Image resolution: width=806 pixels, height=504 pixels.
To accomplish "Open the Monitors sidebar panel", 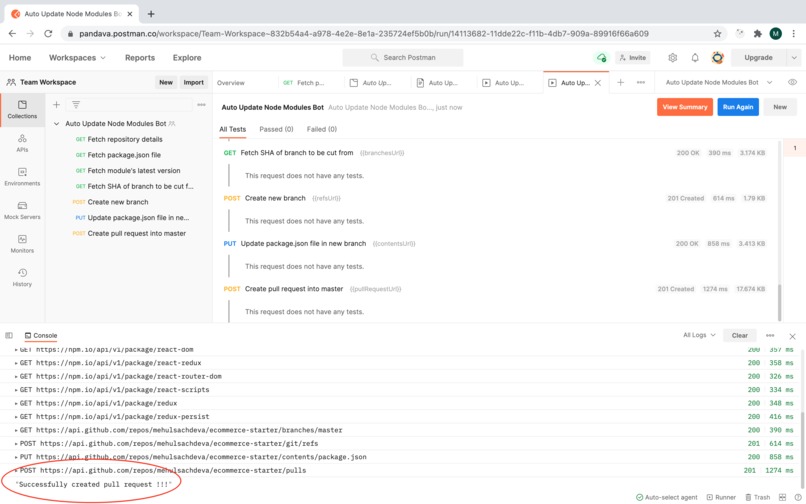I will coord(22,244).
